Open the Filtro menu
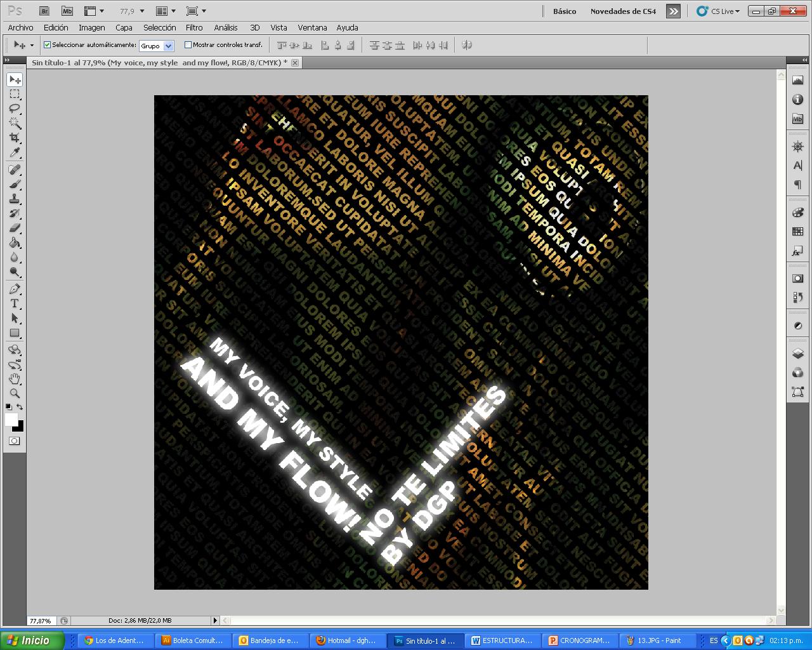This screenshot has width=812, height=650. point(194,27)
